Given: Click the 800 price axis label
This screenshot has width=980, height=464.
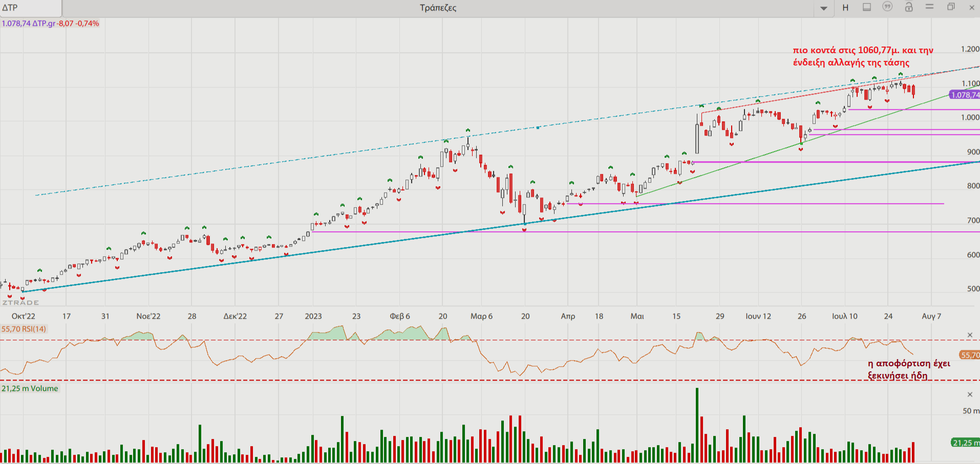Looking at the screenshot, I should point(973,186).
